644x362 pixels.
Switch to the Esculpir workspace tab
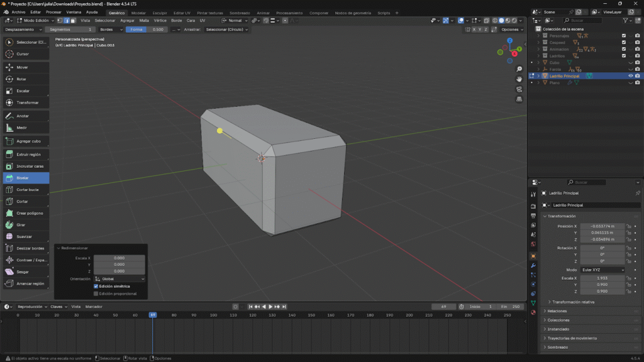160,13
